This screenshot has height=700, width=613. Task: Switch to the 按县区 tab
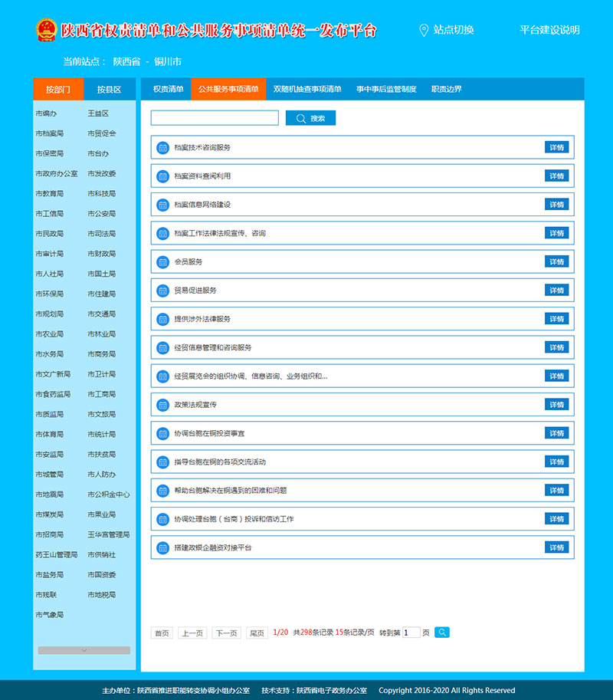(110, 90)
